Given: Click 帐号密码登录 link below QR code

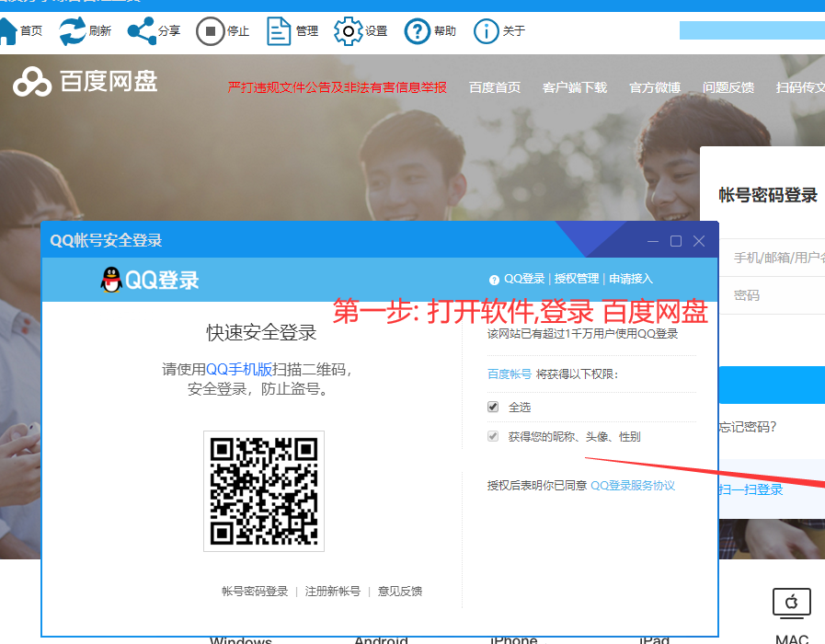Looking at the screenshot, I should (255, 592).
